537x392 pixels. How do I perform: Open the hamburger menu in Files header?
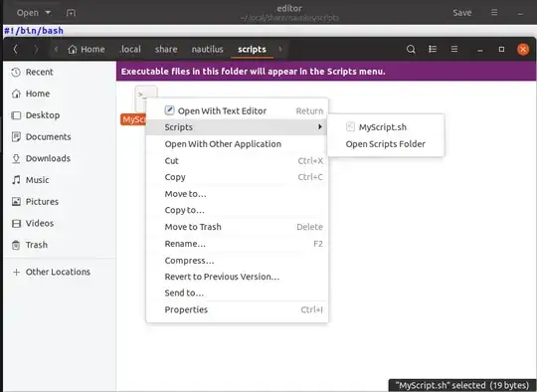(x=454, y=50)
